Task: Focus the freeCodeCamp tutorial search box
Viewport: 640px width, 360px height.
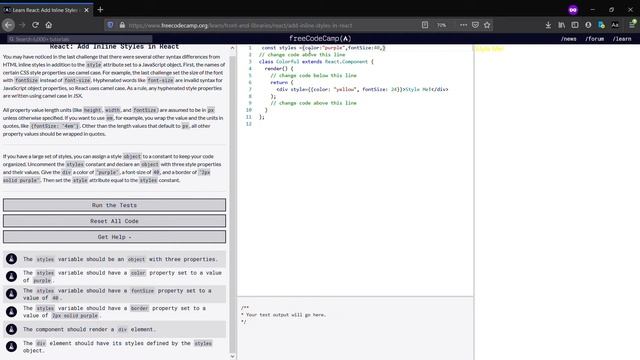Action: (80, 39)
